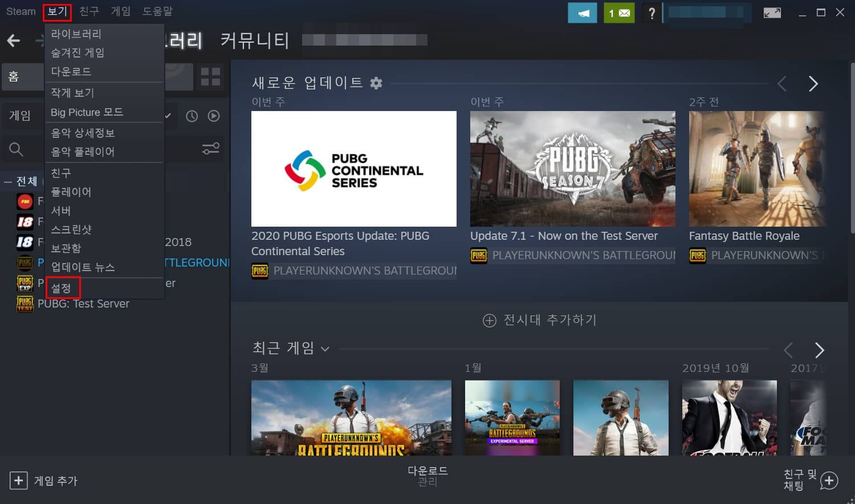This screenshot has width=855, height=504.
Task: Click 2020 PUBG Esports Update headline
Action: point(340,243)
